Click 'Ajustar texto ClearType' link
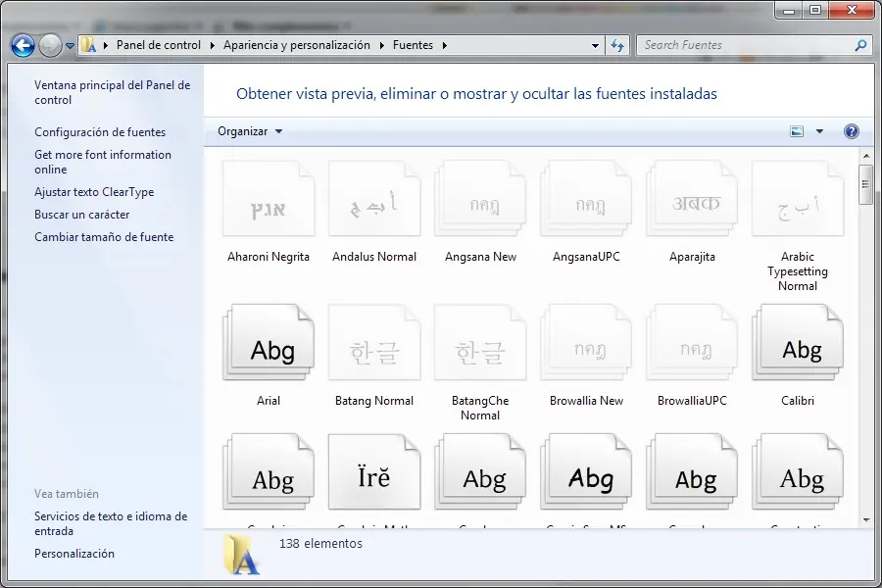Image resolution: width=882 pixels, height=588 pixels. [94, 192]
